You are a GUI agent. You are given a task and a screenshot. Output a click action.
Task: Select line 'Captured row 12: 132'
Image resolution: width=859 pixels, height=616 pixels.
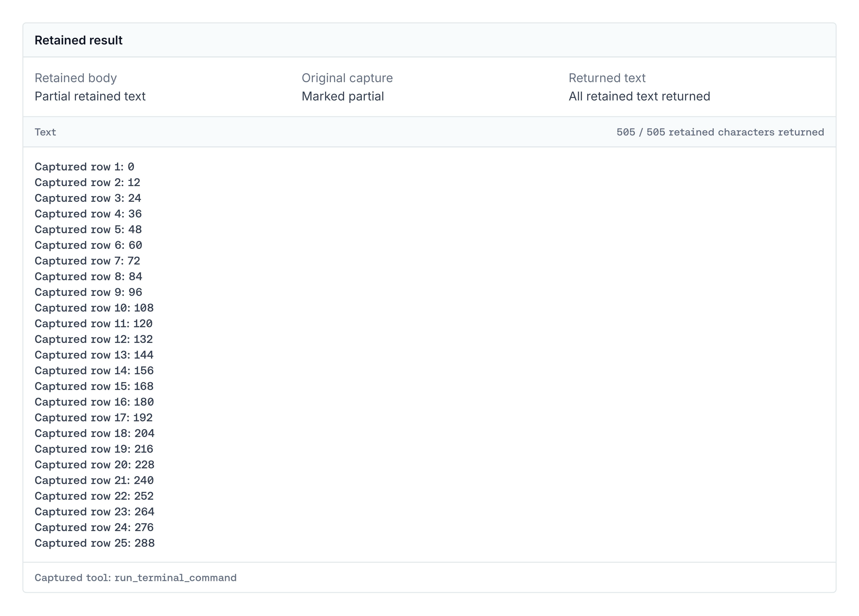tap(94, 339)
